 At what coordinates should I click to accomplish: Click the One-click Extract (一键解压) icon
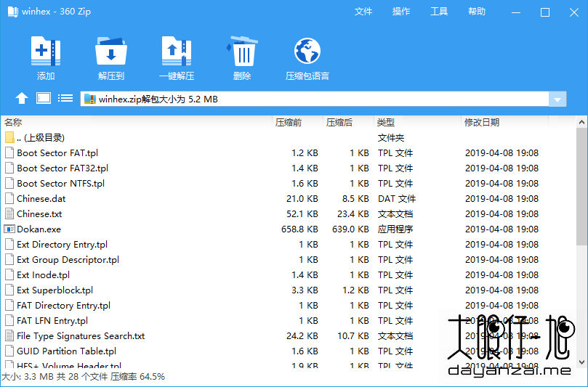coord(176,51)
